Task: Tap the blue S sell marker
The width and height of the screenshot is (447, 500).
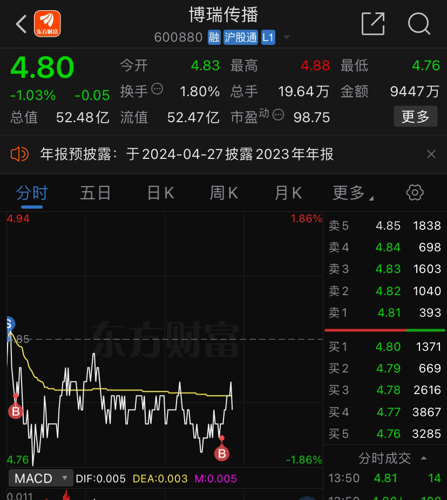Action: tap(10, 324)
